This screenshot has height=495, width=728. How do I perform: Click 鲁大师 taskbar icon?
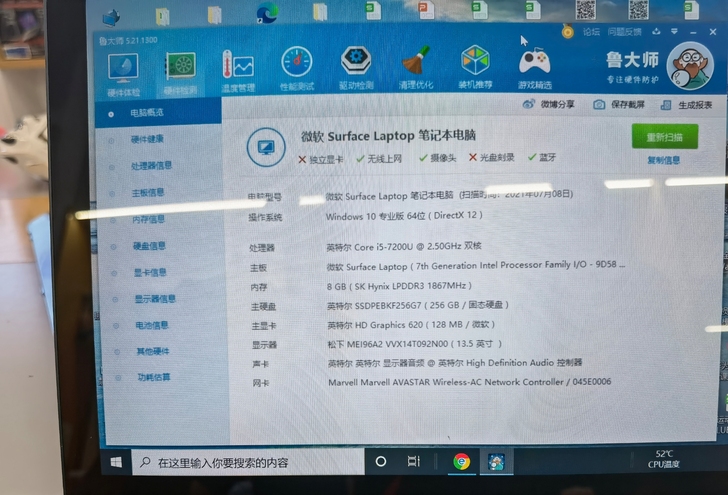[496, 462]
